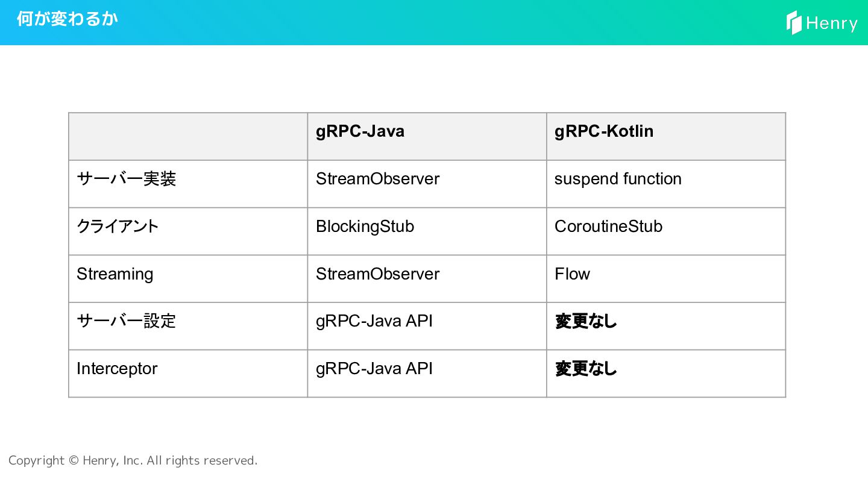Click the Henry, Inc. copyright notice

tap(133, 460)
